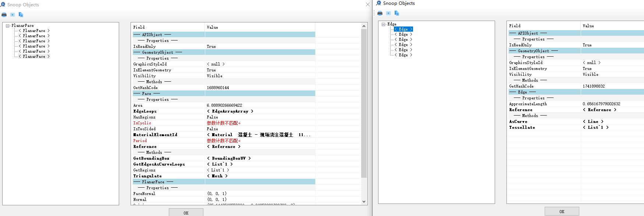
Task: Open the List`1 value for GetEdgesAsCurveLoops
Action: click(220, 164)
